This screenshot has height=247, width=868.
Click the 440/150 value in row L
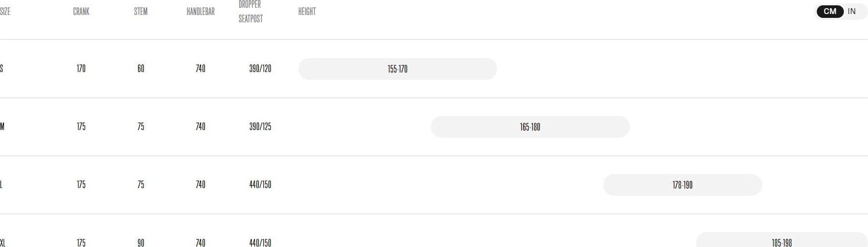point(260,185)
